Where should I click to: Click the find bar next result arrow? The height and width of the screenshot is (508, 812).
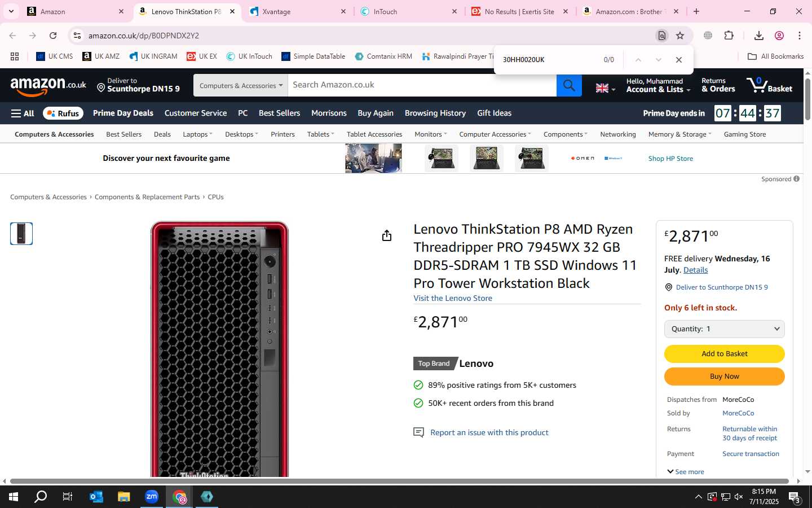click(x=658, y=60)
